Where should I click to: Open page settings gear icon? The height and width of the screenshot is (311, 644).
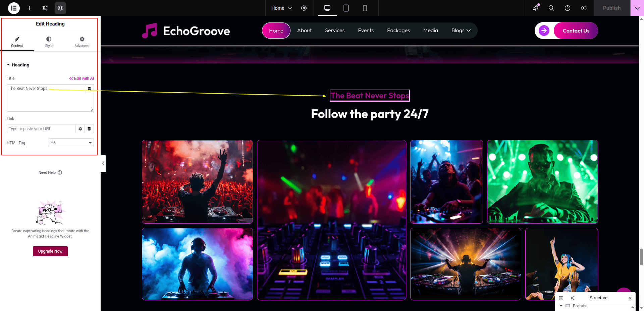(304, 8)
